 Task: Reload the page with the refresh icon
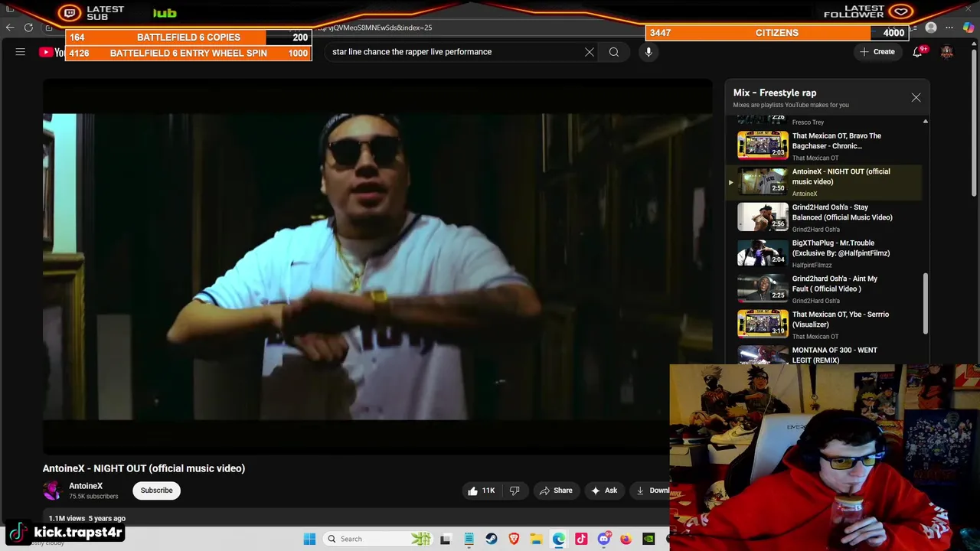(x=28, y=28)
